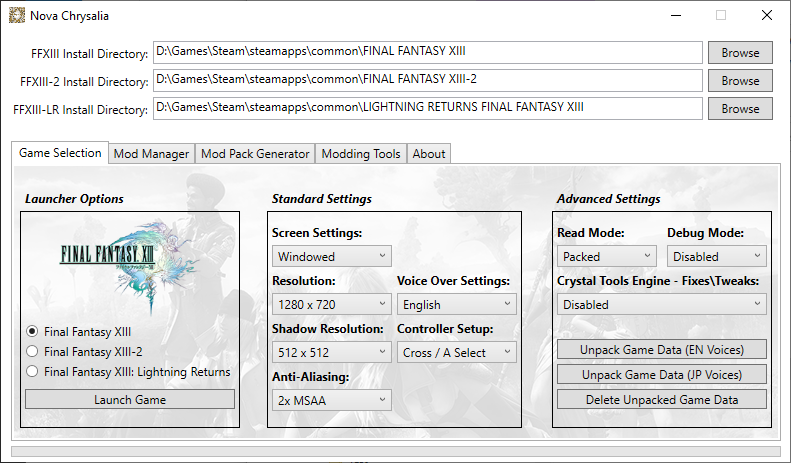This screenshot has height=463, width=791.
Task: Open the Modding Tools tab
Action: (361, 154)
